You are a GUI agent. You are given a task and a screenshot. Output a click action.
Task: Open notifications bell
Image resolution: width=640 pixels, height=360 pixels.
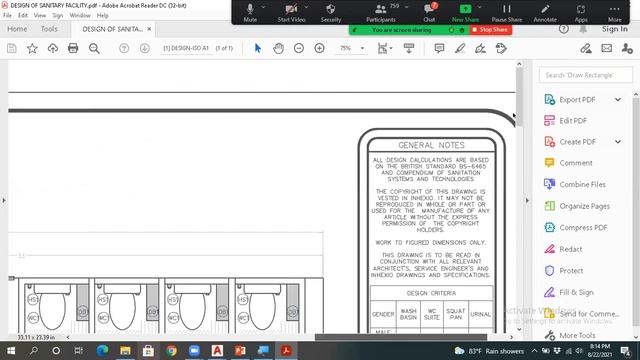[583, 29]
